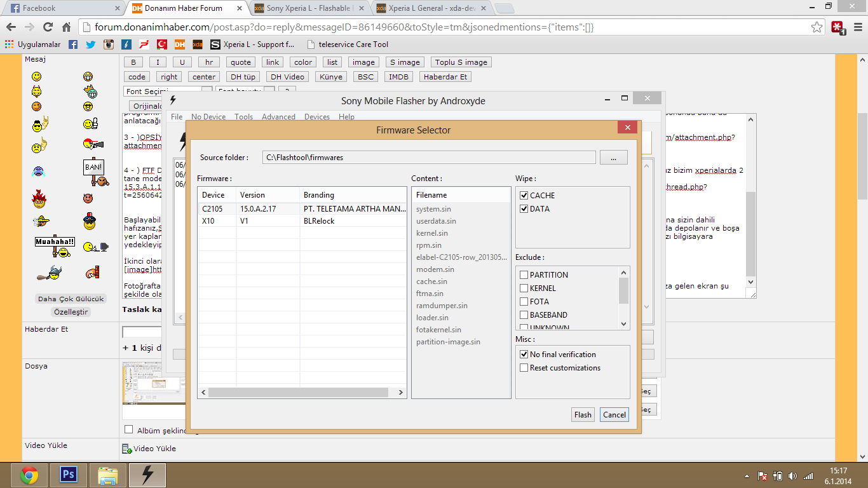The width and height of the screenshot is (868, 488).
Task: Click the Flashtool taskbar icon
Action: coord(147,475)
